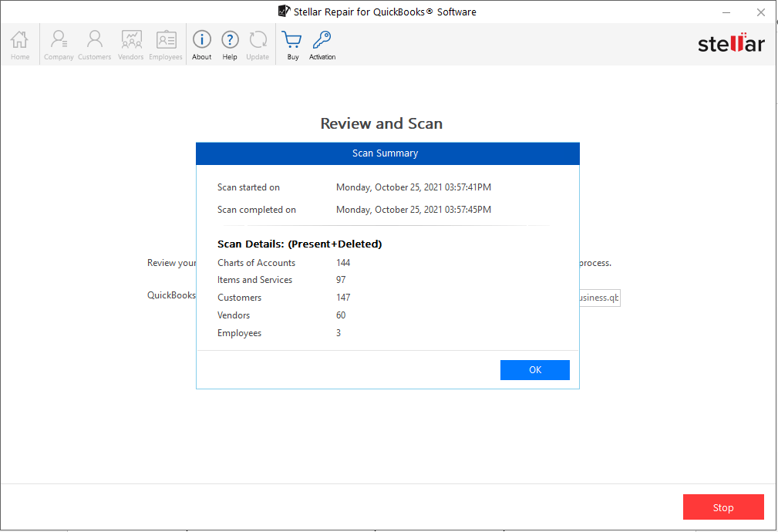Select the 'Items and Services' row label
Image resolution: width=778 pixels, height=532 pixels.
tap(254, 280)
